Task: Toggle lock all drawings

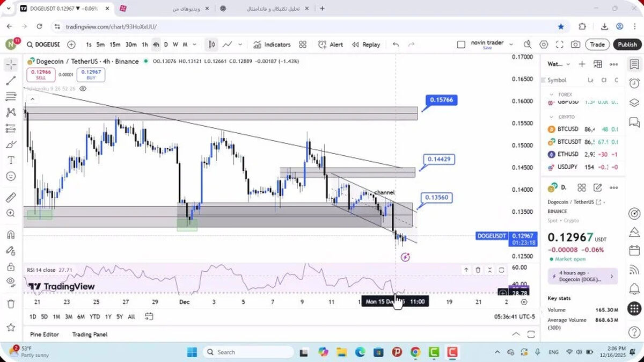Action: (11, 266)
